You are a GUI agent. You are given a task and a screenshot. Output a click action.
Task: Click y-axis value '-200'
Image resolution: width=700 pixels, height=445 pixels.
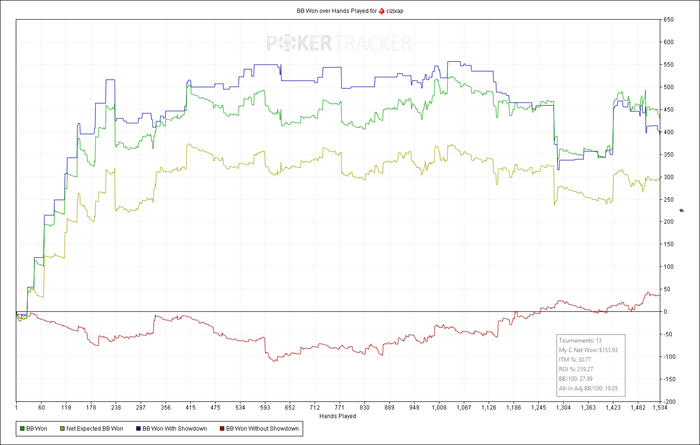[669, 402]
